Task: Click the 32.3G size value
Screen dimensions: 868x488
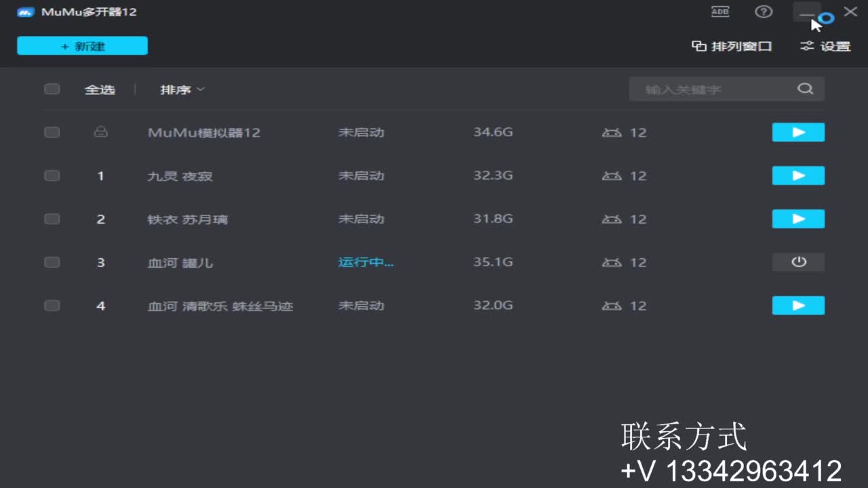Action: click(493, 176)
